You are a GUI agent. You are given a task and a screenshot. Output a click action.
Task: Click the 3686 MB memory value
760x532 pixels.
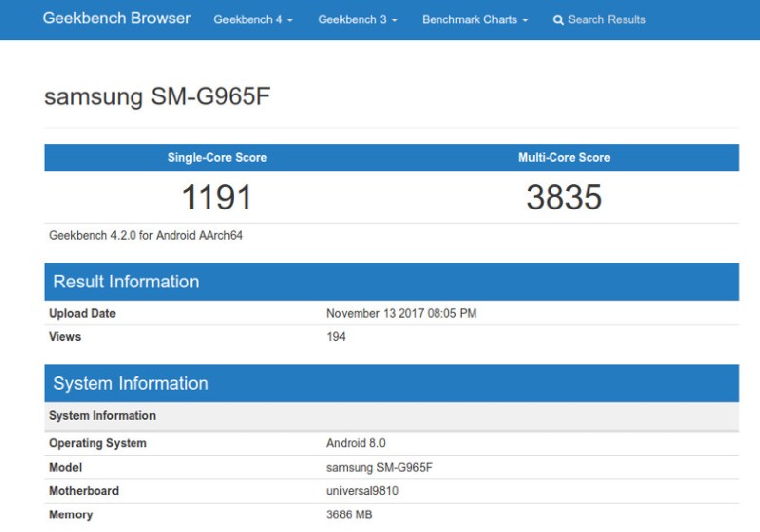point(349,514)
